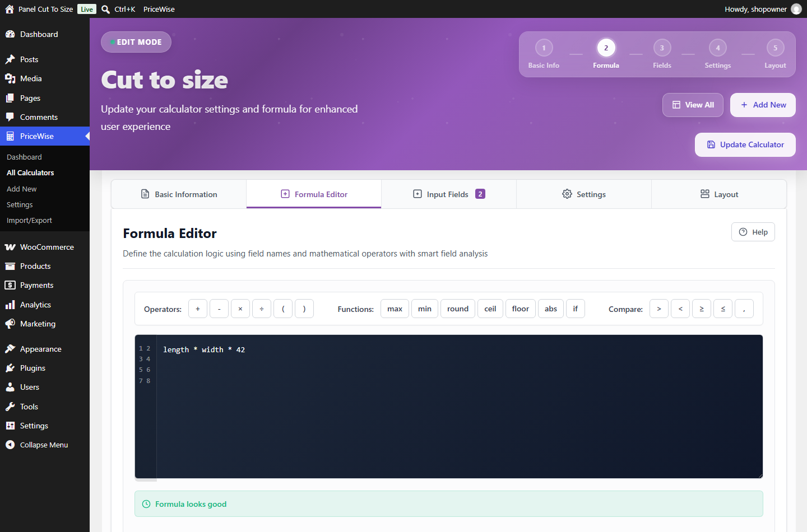
Task: Insert the comma separator
Action: point(744,309)
